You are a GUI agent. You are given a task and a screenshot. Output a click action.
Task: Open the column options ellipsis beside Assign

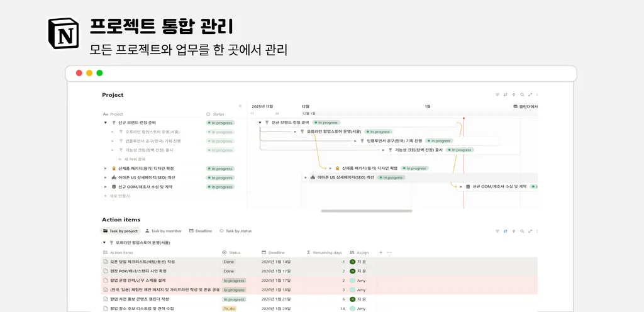coord(389,252)
